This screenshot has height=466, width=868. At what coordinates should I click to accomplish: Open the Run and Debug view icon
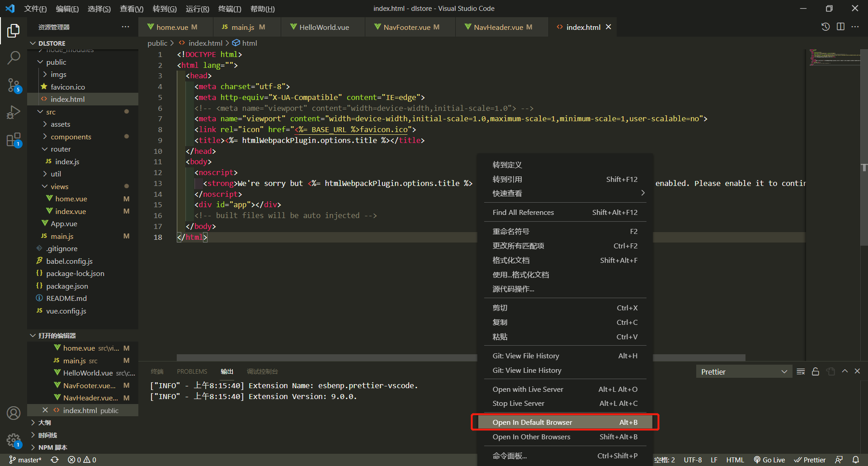(x=14, y=112)
